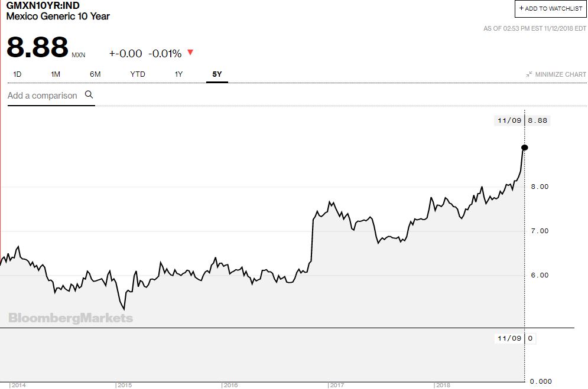Switch to the 1Y chart view
Image resolution: width=588 pixels, height=389 pixels.
(178, 74)
